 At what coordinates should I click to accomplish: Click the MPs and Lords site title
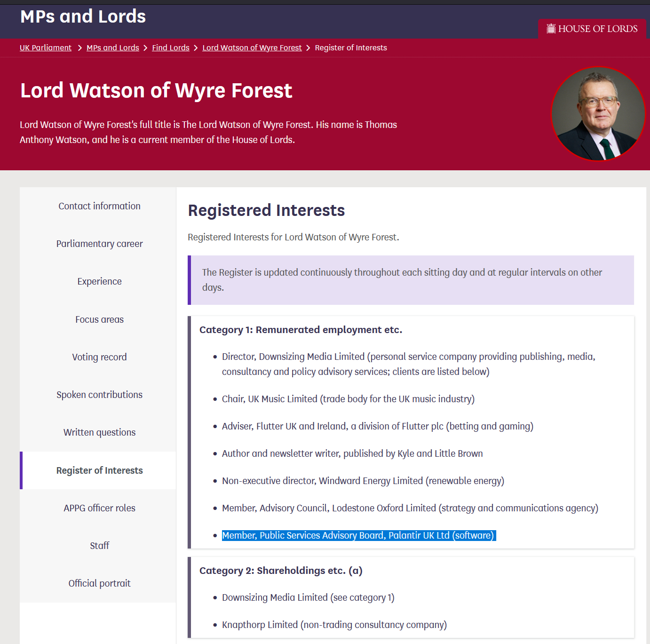(83, 16)
